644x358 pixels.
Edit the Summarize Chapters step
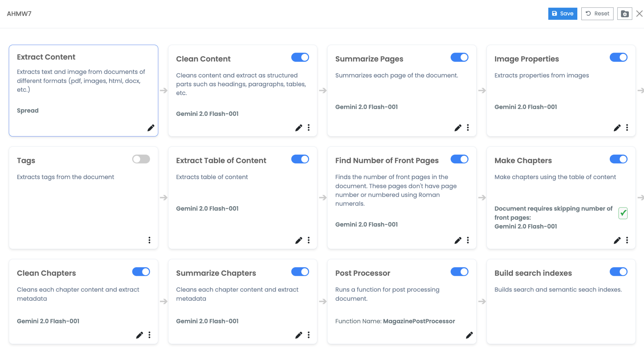[x=299, y=335]
